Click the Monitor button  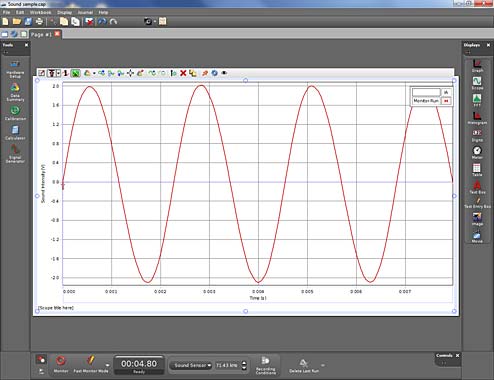click(x=61, y=364)
